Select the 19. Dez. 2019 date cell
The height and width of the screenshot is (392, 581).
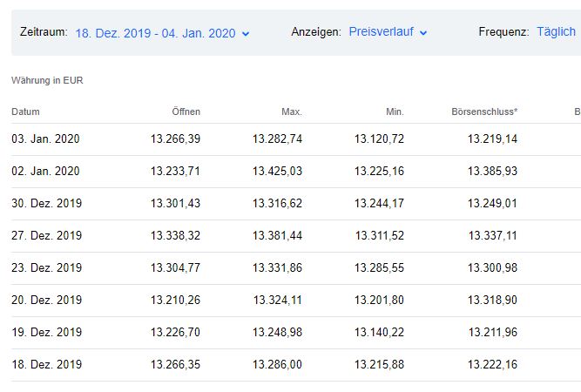[46, 332]
